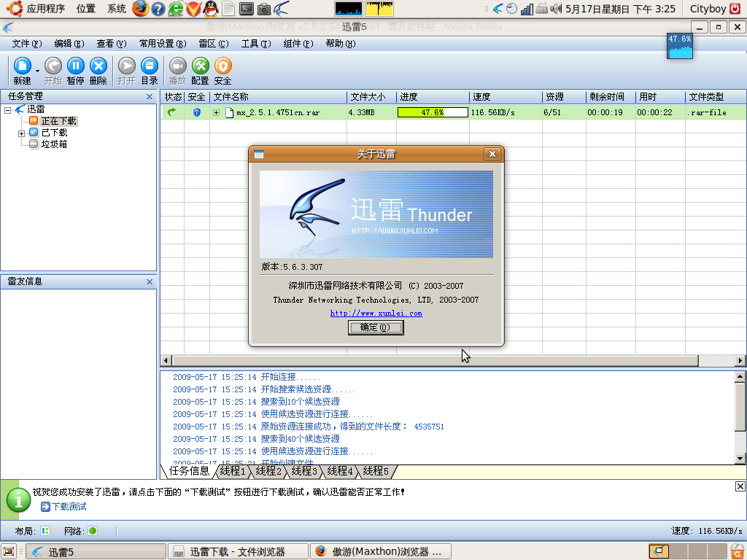Open the http://www.xunlei.com link
The width and height of the screenshot is (747, 560).
[376, 314]
